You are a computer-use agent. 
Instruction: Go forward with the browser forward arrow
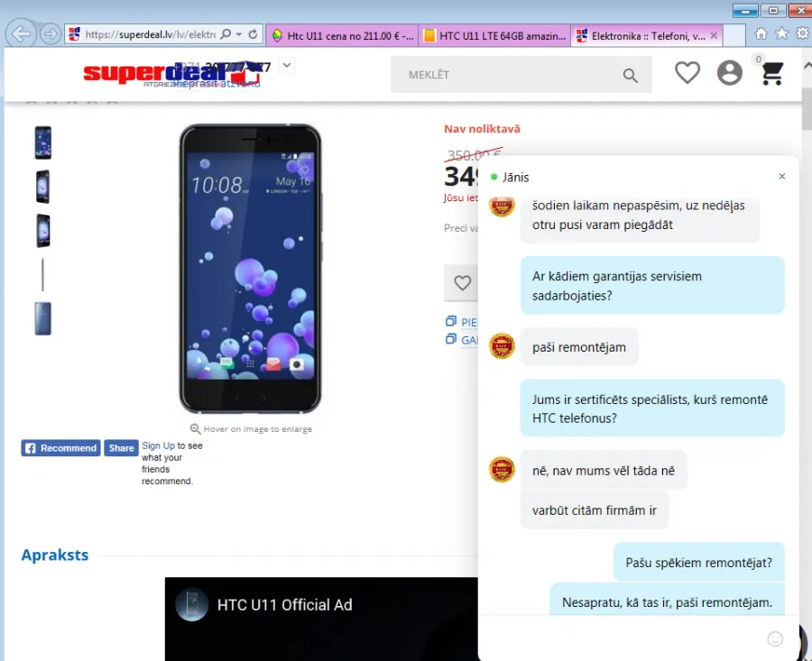click(51, 34)
